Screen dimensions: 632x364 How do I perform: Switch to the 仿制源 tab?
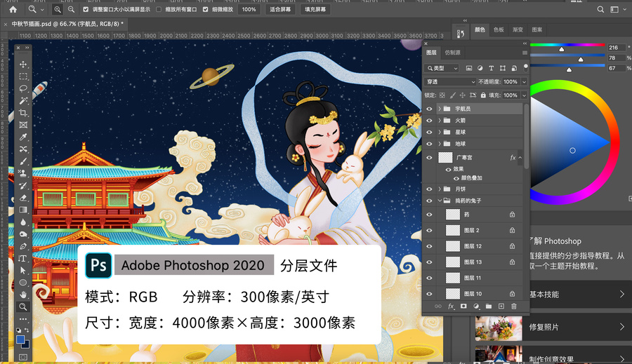[x=453, y=53]
